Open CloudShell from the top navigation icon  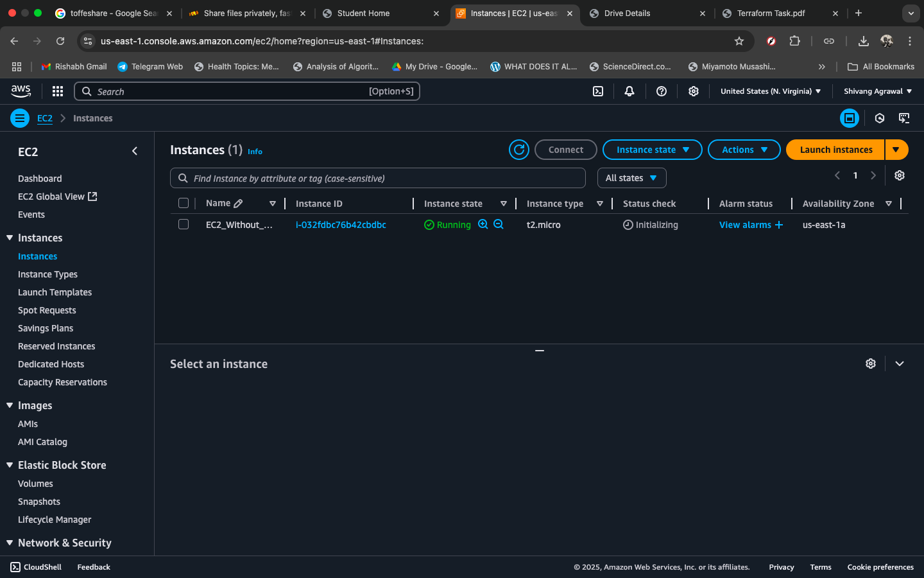(597, 91)
